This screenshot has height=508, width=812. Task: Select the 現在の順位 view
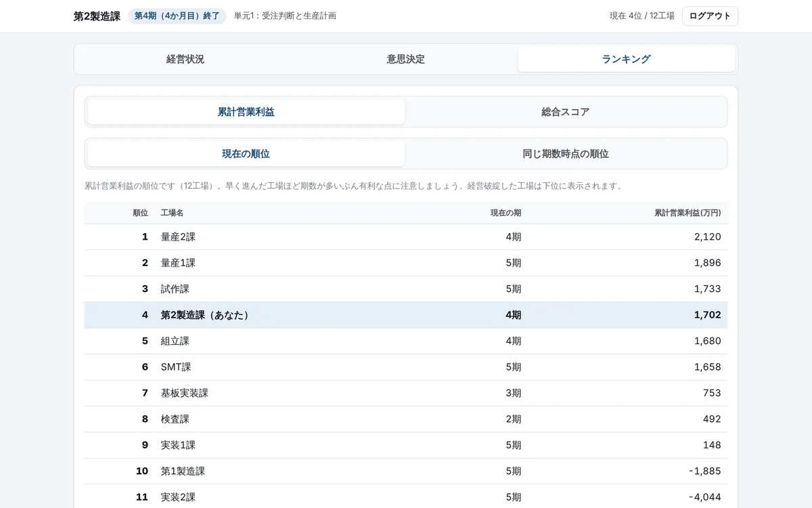pos(246,154)
